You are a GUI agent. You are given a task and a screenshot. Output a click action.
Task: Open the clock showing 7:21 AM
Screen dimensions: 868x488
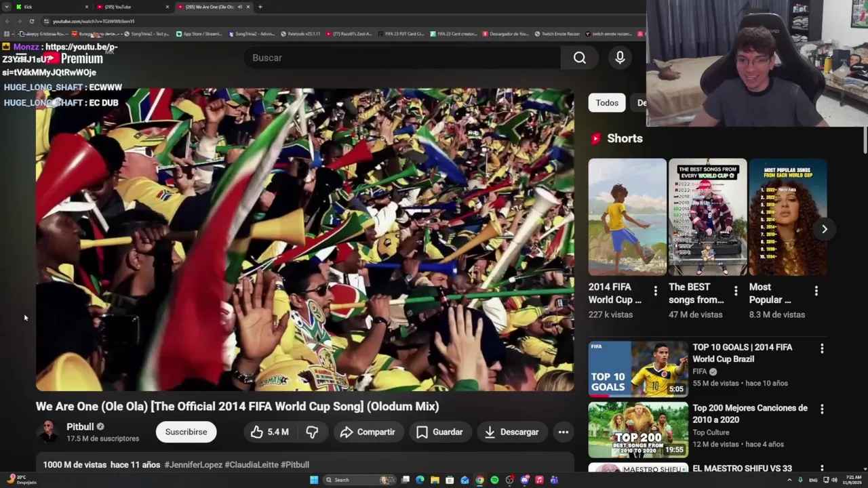[x=854, y=480]
